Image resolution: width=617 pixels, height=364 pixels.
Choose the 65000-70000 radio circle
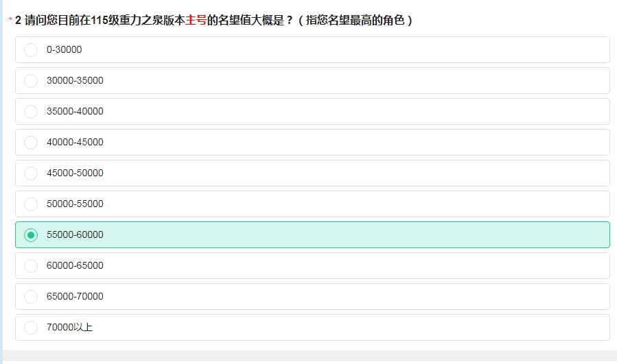(x=31, y=297)
